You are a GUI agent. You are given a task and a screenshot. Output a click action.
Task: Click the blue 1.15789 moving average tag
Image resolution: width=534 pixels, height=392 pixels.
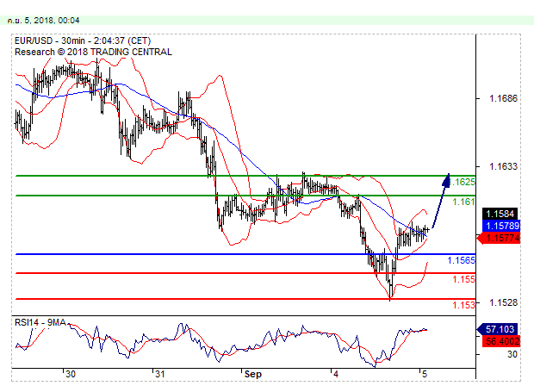click(501, 226)
